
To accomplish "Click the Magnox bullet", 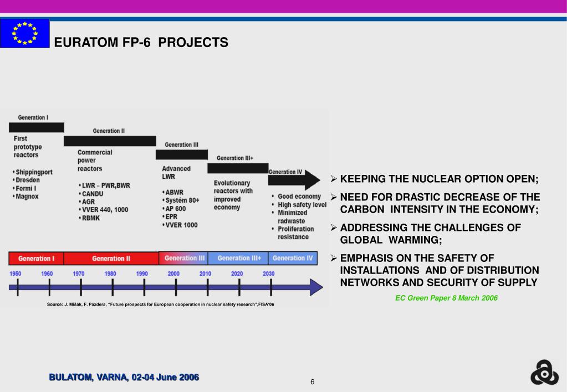I will [25, 196].
